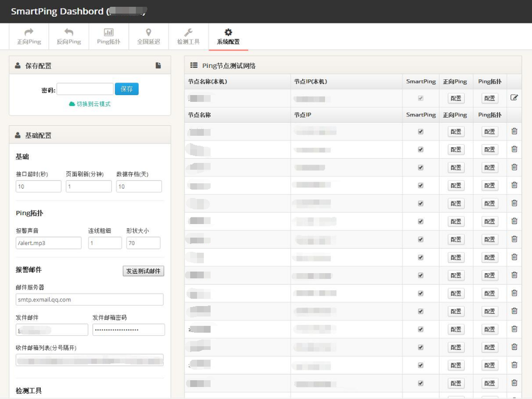The width and height of the screenshot is (532, 399).
Task: Delete the fifteenth node with its trash icon
Action: tap(514, 382)
